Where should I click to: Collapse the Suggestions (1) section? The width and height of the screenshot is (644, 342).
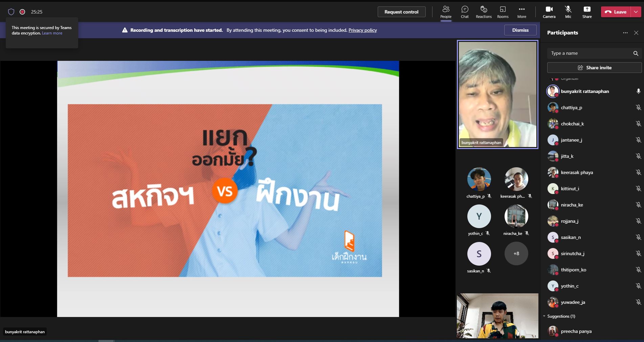pyautogui.click(x=545, y=316)
